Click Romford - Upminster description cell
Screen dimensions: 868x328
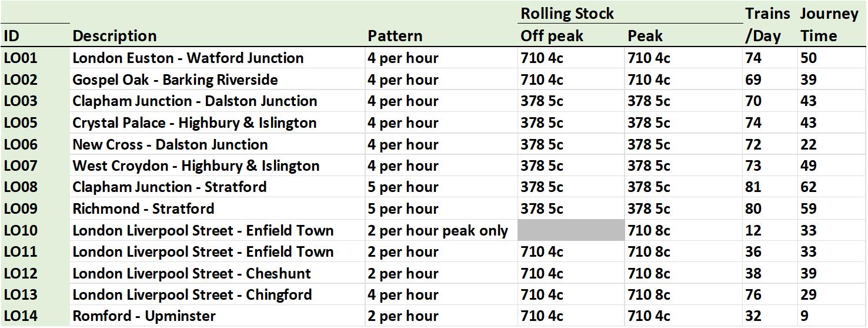(x=144, y=316)
